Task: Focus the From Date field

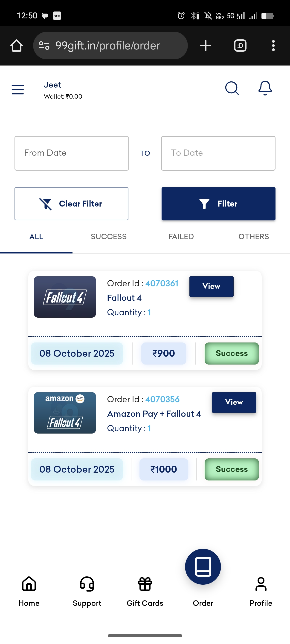Action: click(72, 153)
